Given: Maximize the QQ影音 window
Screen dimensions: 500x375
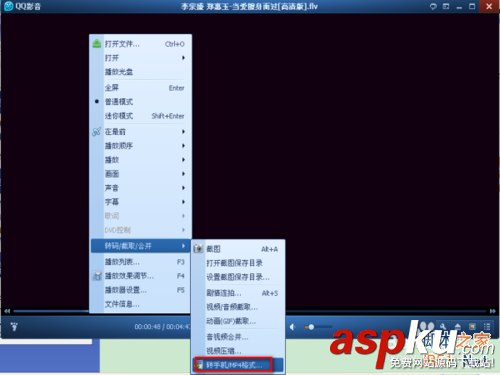Looking at the screenshot, I should pos(472,6).
